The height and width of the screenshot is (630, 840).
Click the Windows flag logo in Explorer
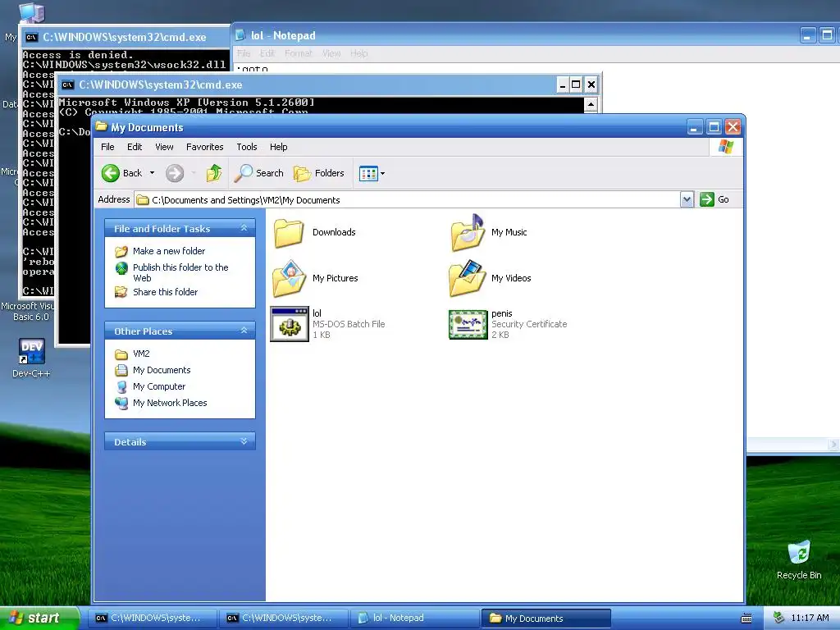[x=726, y=147]
